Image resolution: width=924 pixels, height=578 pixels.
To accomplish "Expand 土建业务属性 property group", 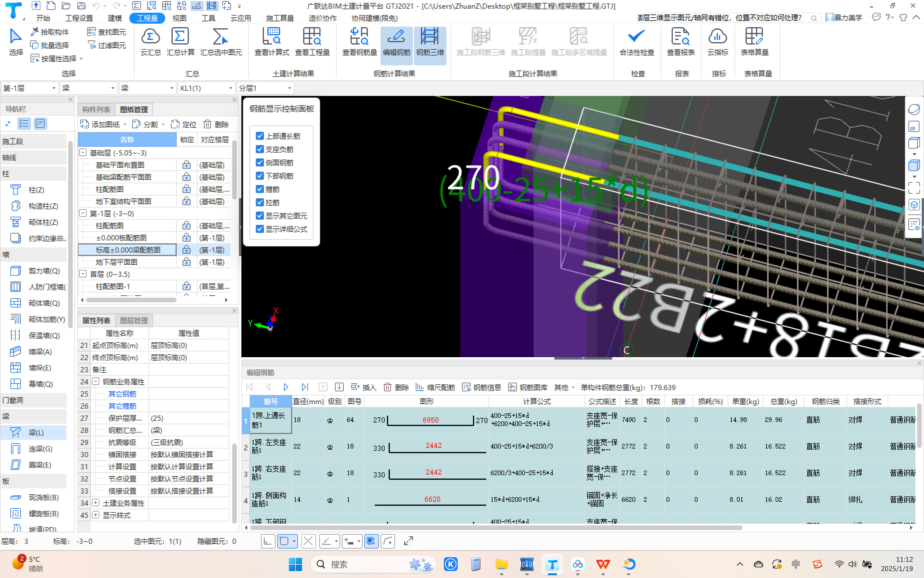I will [96, 503].
